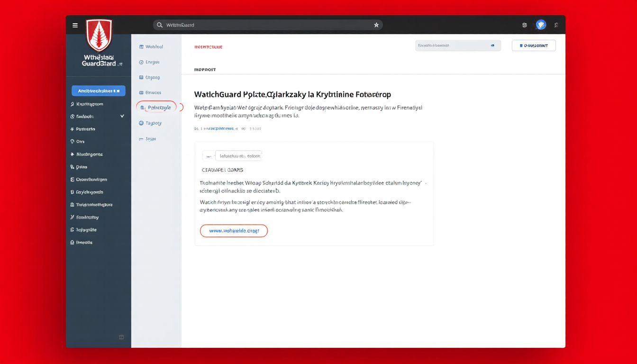Open the blue shield profile avatar
The height and width of the screenshot is (364, 637).
click(x=541, y=25)
